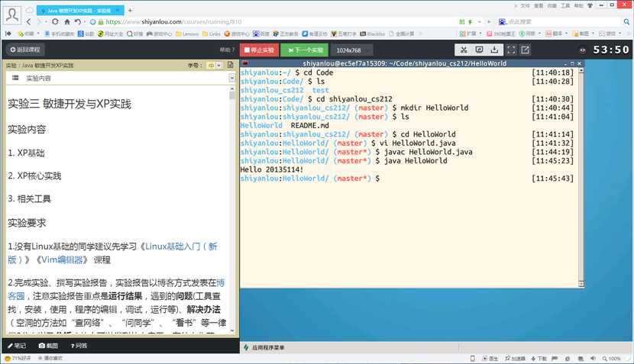634x364 pixels.
Task: Click the zoom 100% indicator in status bar
Action: coord(611,359)
